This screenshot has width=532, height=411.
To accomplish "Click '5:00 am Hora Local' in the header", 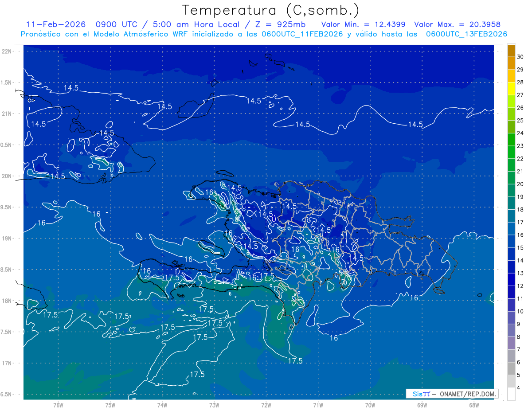I will [196, 24].
